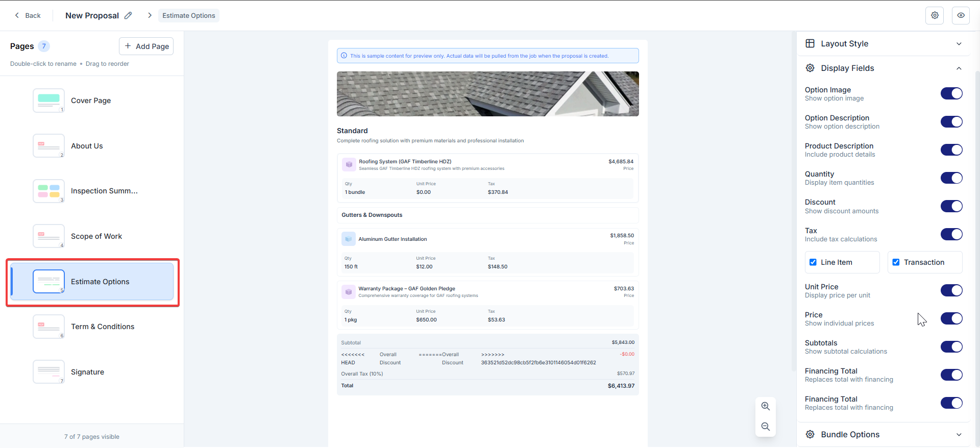980x448 pixels.
Task: Click the $4,685.84 roofing price
Action: coord(621,161)
